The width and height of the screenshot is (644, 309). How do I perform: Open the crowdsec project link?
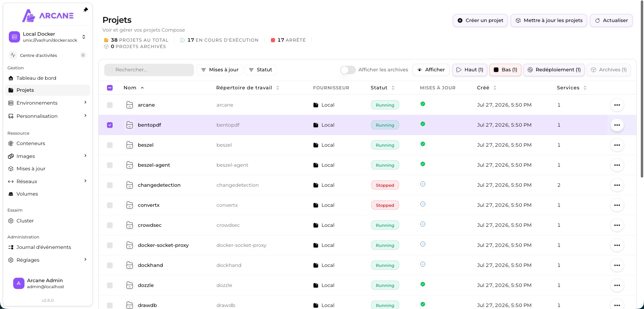click(x=149, y=225)
